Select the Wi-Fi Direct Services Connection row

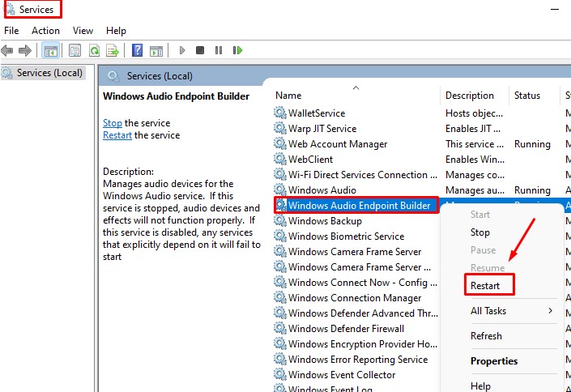[356, 174]
